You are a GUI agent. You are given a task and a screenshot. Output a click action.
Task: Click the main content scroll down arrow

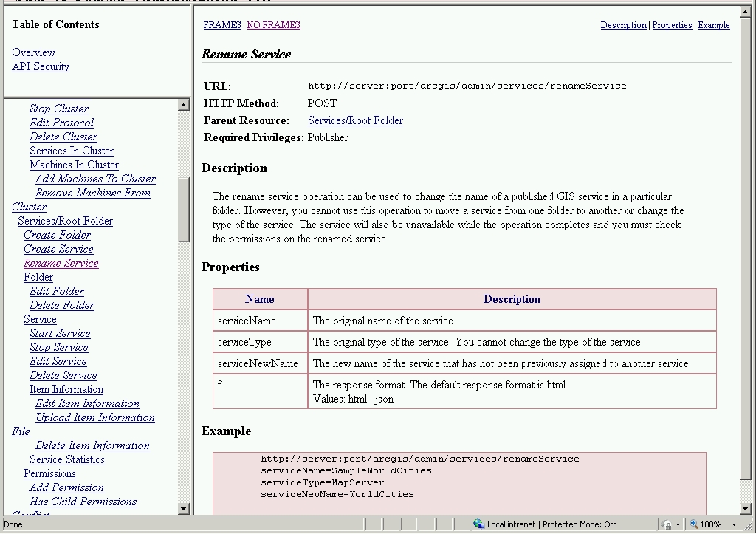(x=746, y=509)
